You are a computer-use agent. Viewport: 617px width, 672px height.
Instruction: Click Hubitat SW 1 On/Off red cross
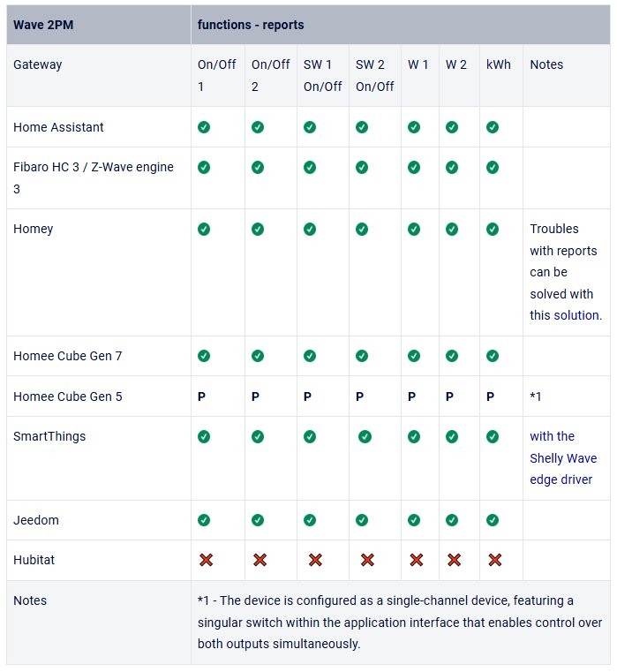(x=315, y=560)
